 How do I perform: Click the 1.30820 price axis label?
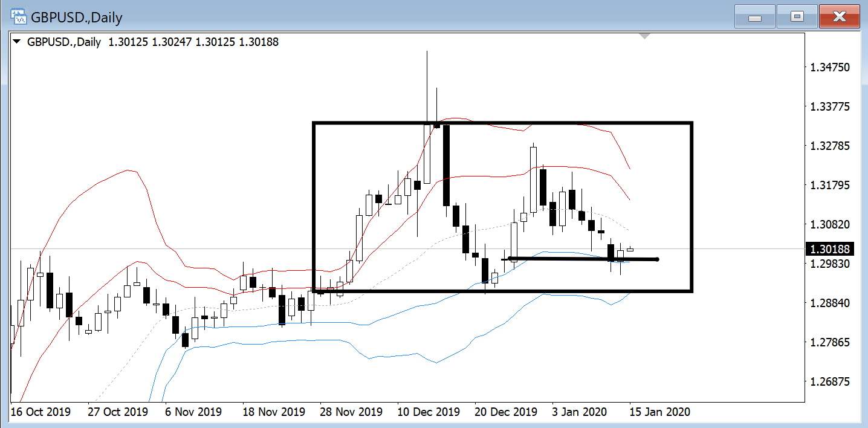pos(830,224)
